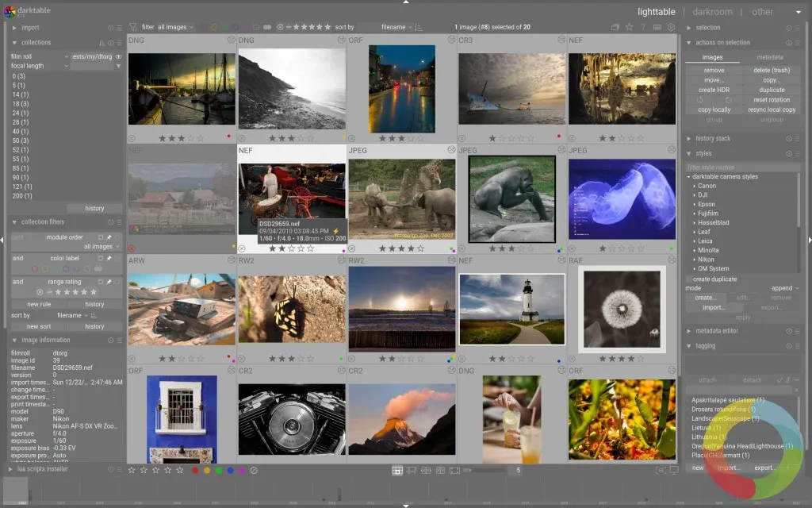This screenshot has height=508, width=812.
Task: Collapse the collections module
Action: click(14, 43)
